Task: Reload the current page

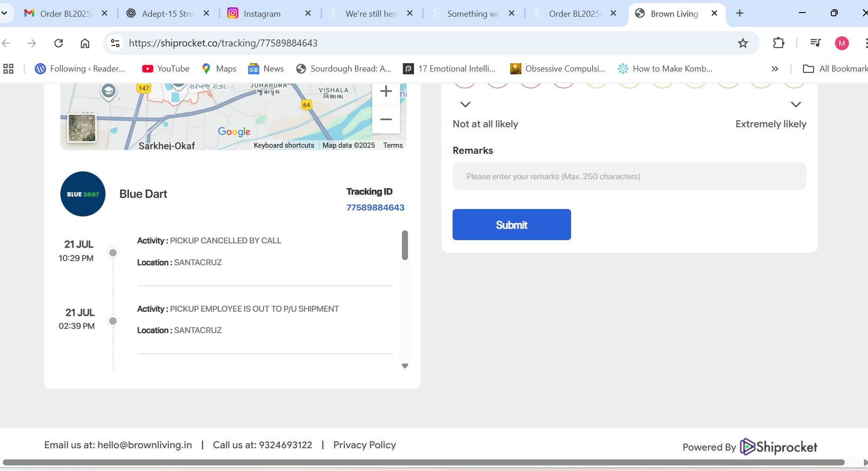Action: [59, 43]
